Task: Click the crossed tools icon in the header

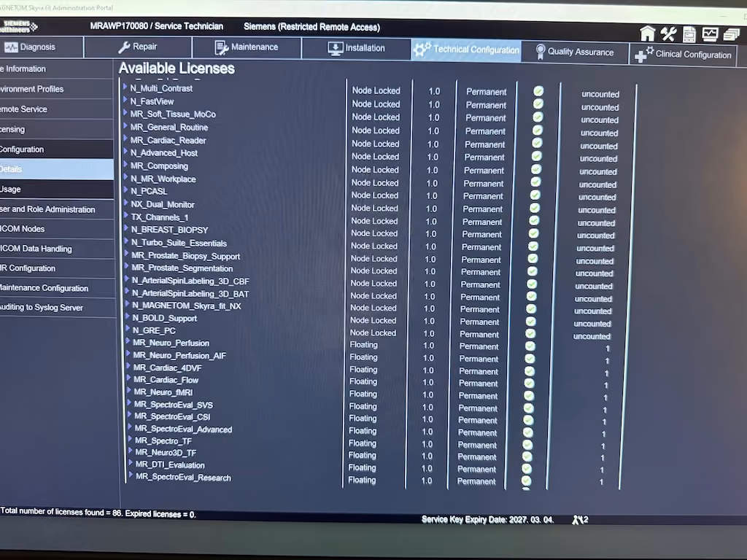Action: pos(668,34)
